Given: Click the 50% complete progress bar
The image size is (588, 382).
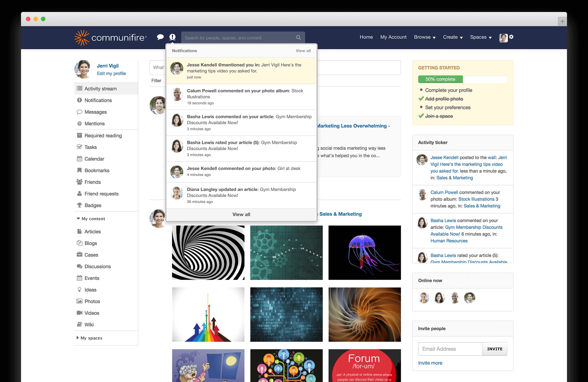Looking at the screenshot, I should pos(463,79).
